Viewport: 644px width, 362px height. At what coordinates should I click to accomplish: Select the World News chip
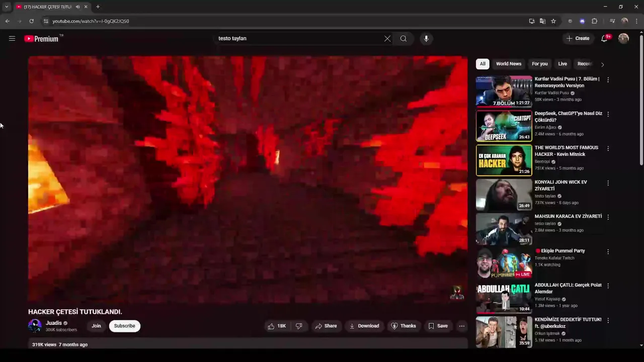tap(509, 64)
